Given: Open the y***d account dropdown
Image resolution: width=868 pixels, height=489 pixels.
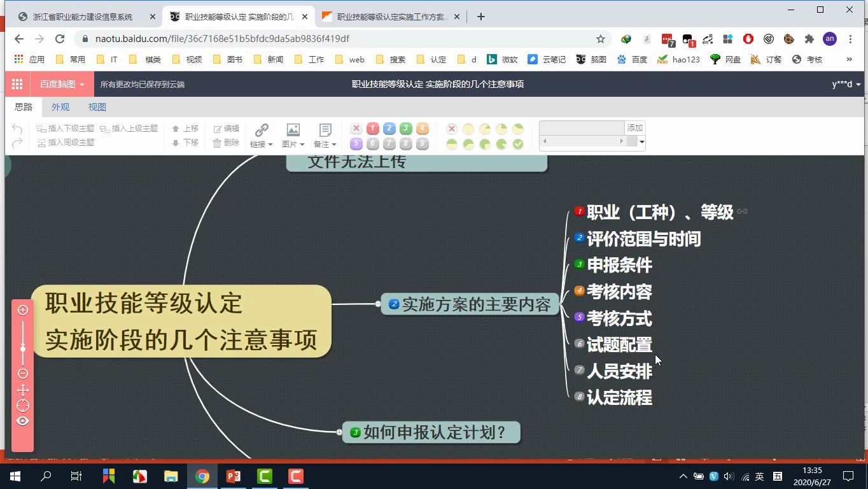Looking at the screenshot, I should coord(846,84).
